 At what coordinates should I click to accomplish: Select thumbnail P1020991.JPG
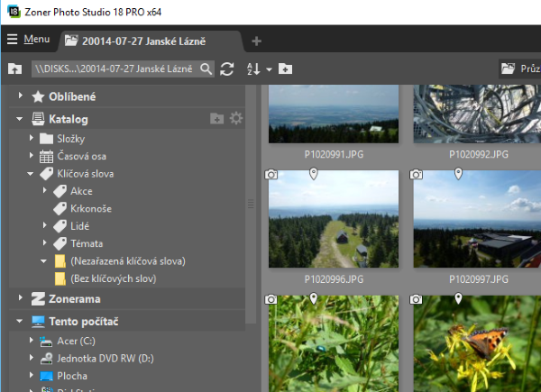point(334,114)
